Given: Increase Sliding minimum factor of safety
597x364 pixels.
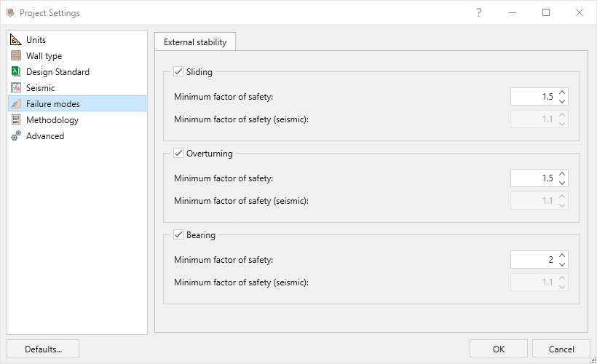Looking at the screenshot, I should click(562, 92).
